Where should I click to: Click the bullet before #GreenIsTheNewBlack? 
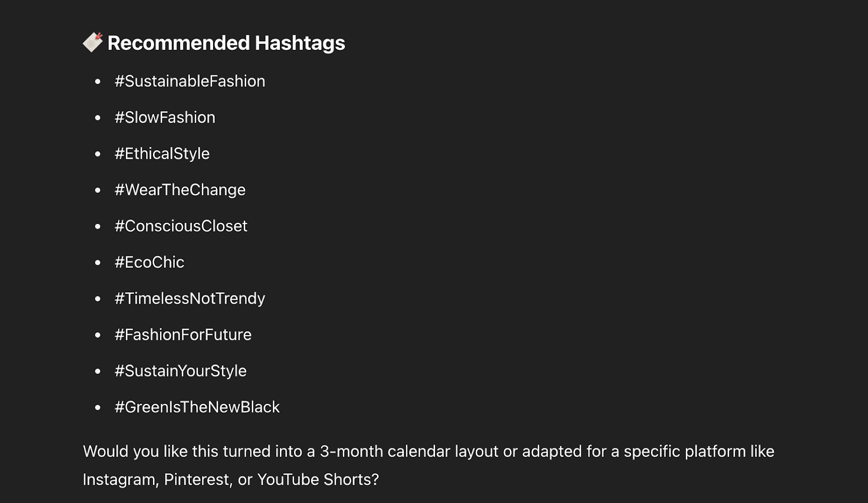(x=98, y=408)
